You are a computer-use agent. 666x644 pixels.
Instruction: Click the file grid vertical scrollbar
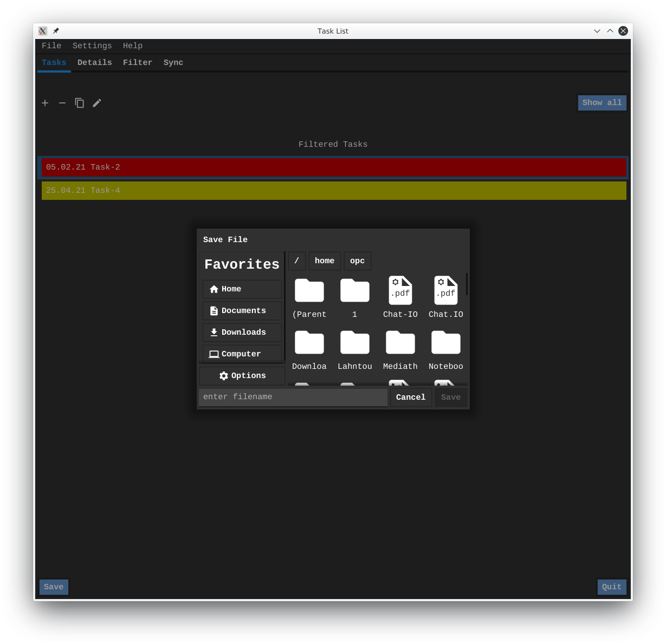pos(467,284)
